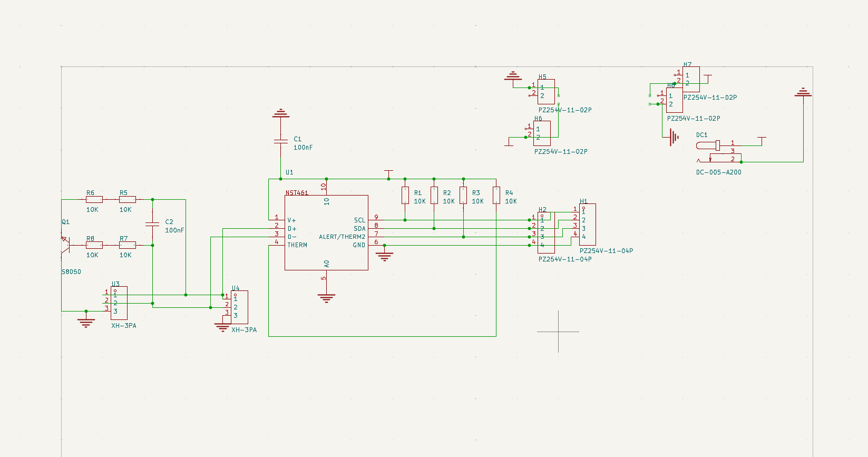Select the Q1 S8050 transistor symbol

pyautogui.click(x=64, y=245)
